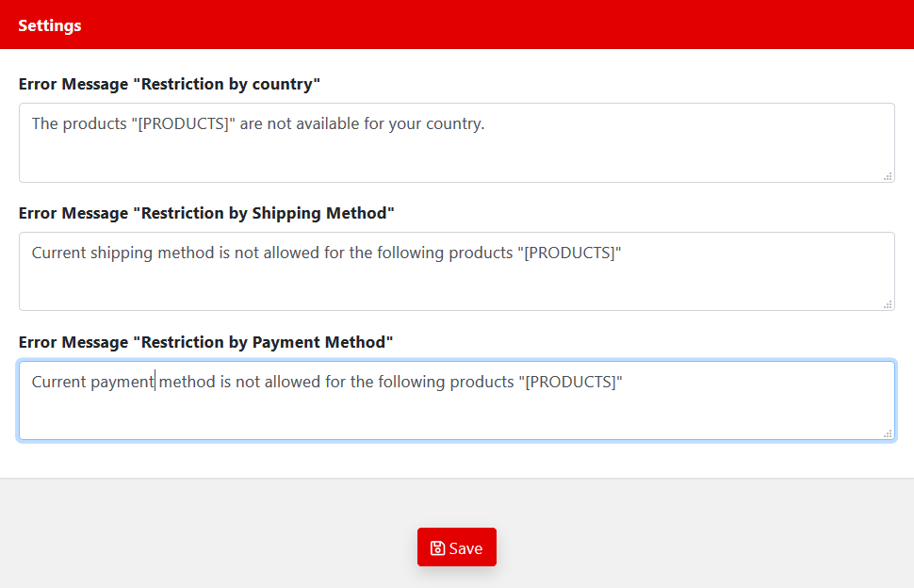Click the Save button label text
Viewport: 914px width, 588px height.
465,548
